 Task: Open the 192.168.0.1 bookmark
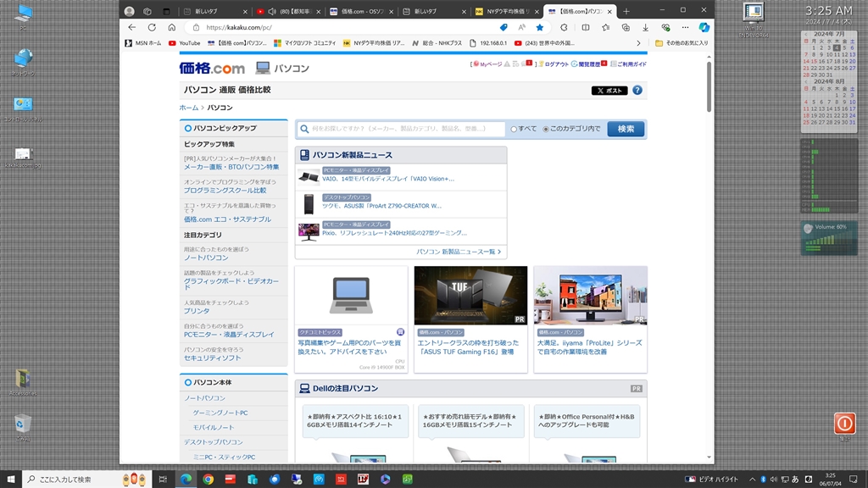pos(487,42)
